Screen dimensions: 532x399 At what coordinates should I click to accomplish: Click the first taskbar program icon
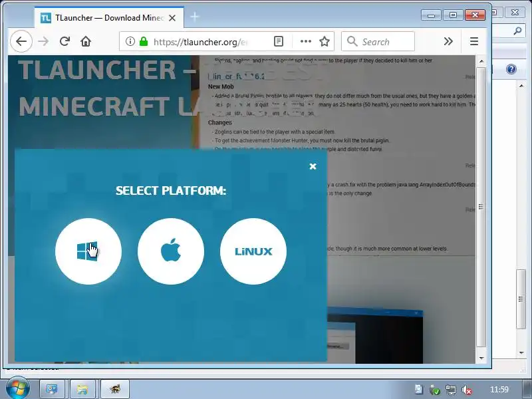[52, 389]
